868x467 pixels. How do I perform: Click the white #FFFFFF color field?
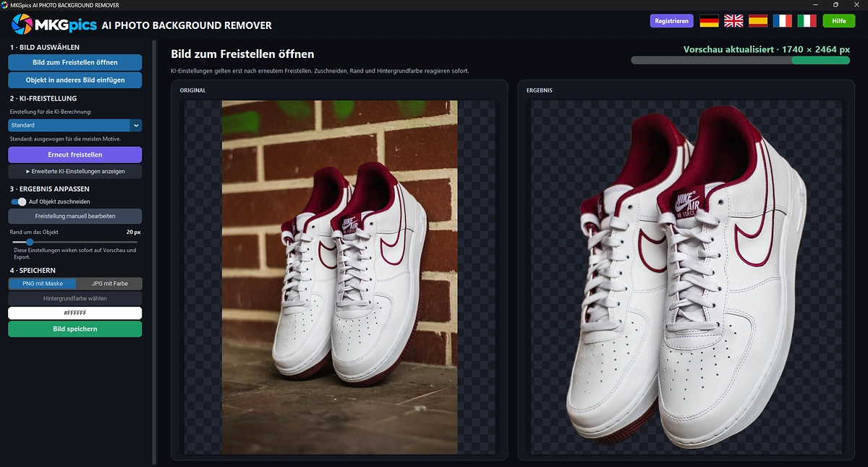(x=75, y=314)
